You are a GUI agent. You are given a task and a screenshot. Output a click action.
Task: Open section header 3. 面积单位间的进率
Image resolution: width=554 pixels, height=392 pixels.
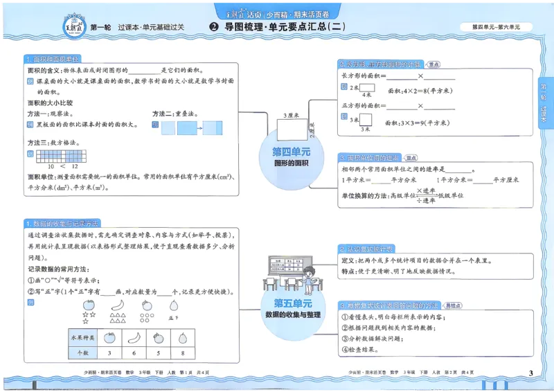pos(369,158)
